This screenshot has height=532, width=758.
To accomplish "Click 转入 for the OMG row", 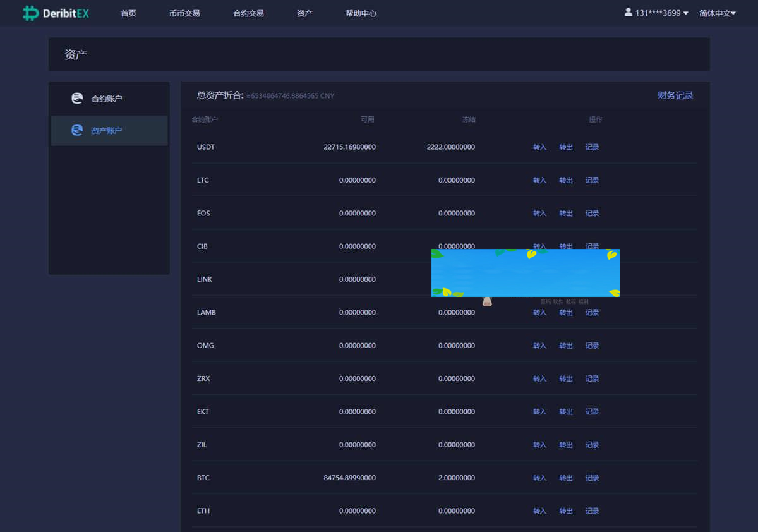I will point(539,346).
